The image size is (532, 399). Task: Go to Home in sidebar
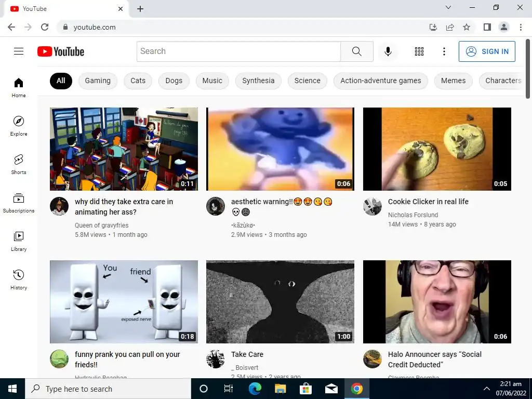coord(19,87)
